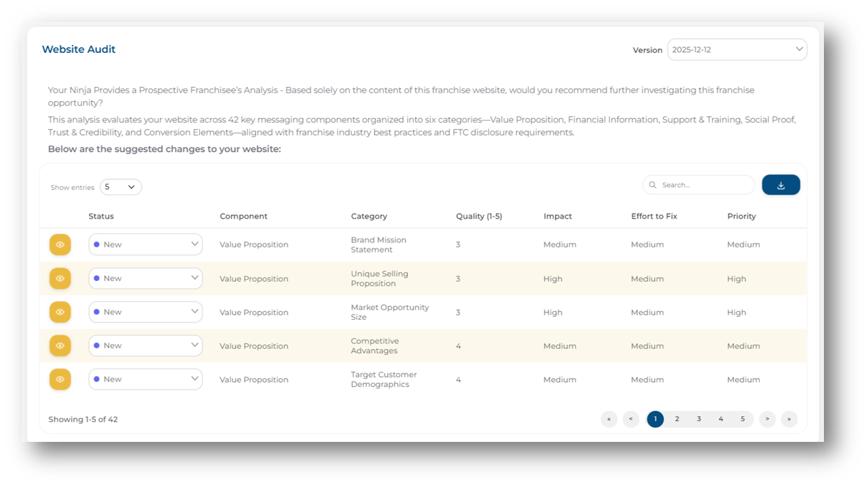Go to next page using arrow
868x486 pixels.
pos(767,419)
